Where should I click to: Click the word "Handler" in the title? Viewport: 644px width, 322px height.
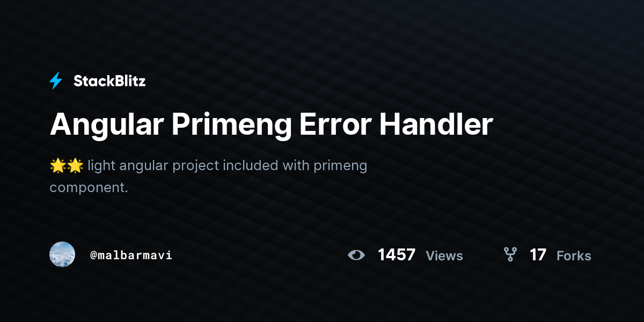click(436, 125)
